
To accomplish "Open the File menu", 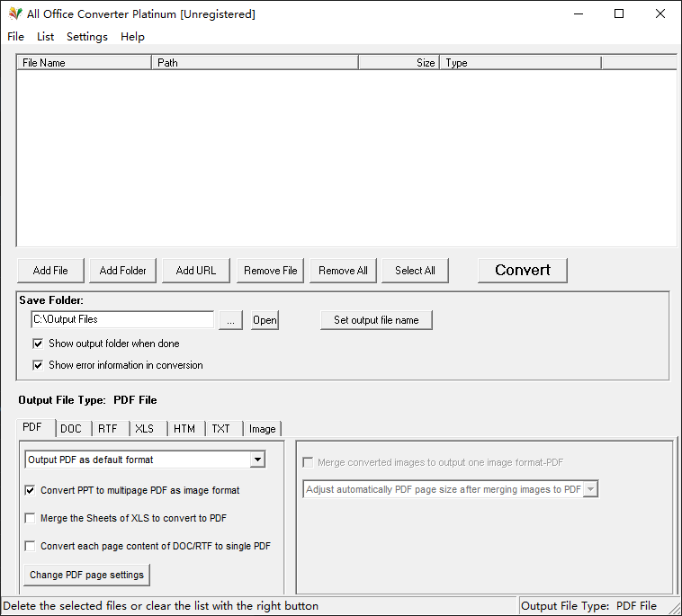I will click(15, 37).
